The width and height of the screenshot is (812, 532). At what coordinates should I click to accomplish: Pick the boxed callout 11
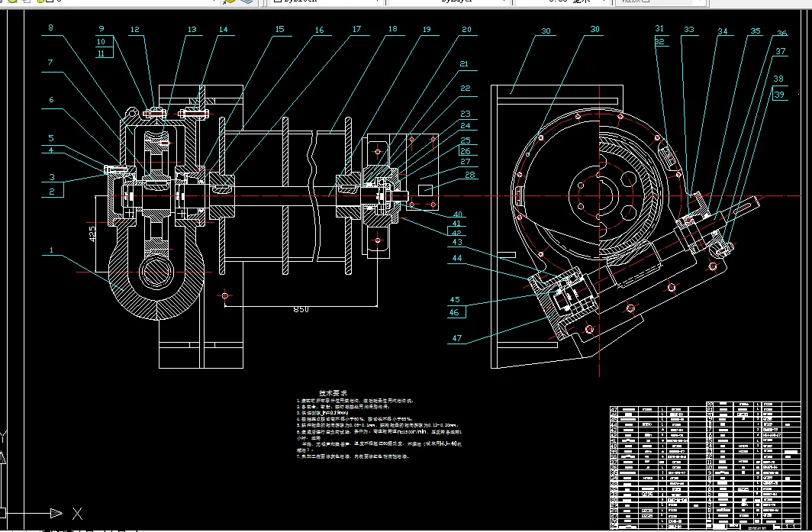pyautogui.click(x=101, y=53)
